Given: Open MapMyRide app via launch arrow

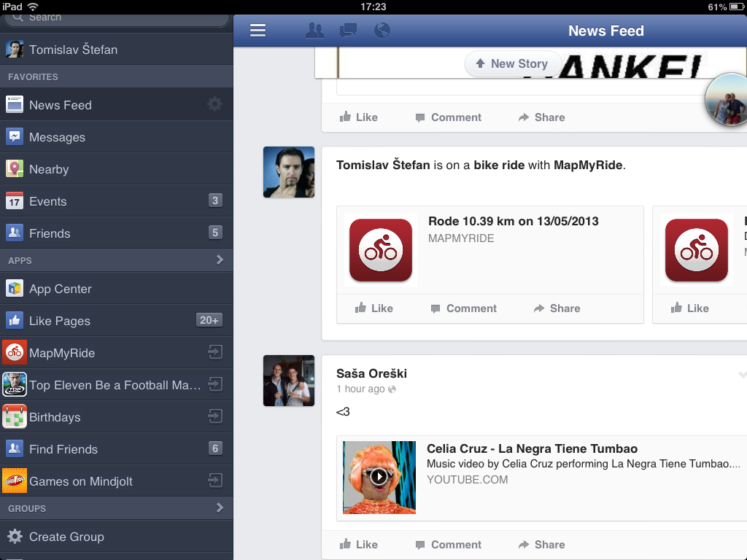Looking at the screenshot, I should click(x=215, y=352).
